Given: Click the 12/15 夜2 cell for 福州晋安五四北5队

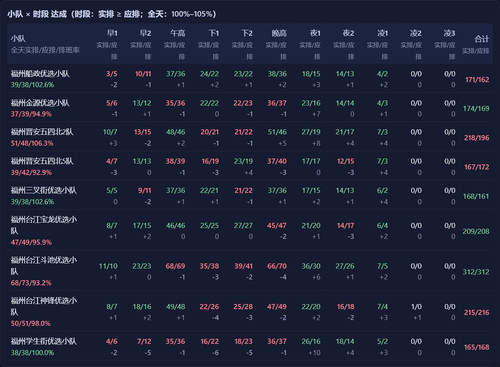Looking at the screenshot, I should [x=345, y=161].
